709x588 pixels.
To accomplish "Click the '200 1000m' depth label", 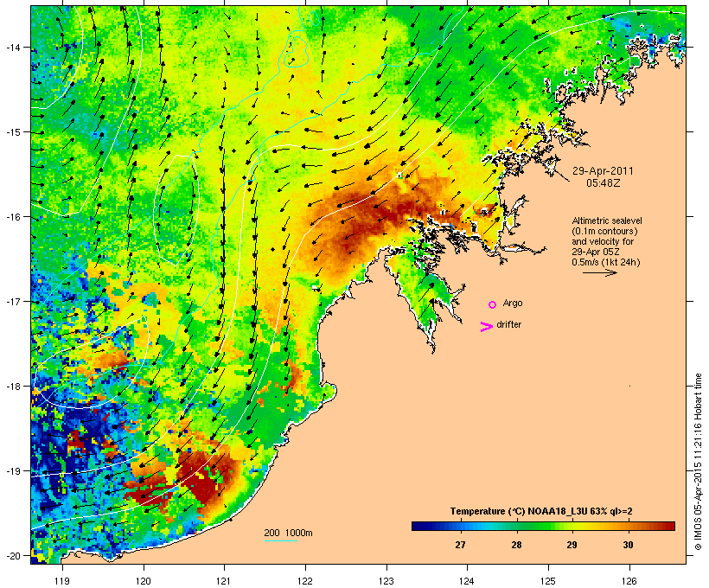I will [x=288, y=533].
